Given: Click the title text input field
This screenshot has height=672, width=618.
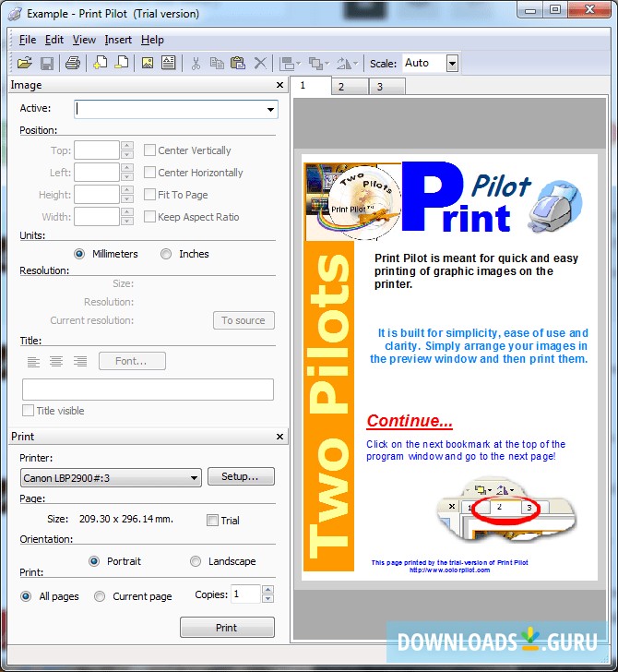Looking at the screenshot, I should [148, 390].
